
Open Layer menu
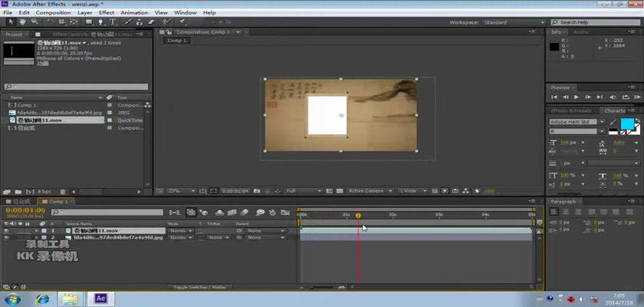click(x=84, y=13)
